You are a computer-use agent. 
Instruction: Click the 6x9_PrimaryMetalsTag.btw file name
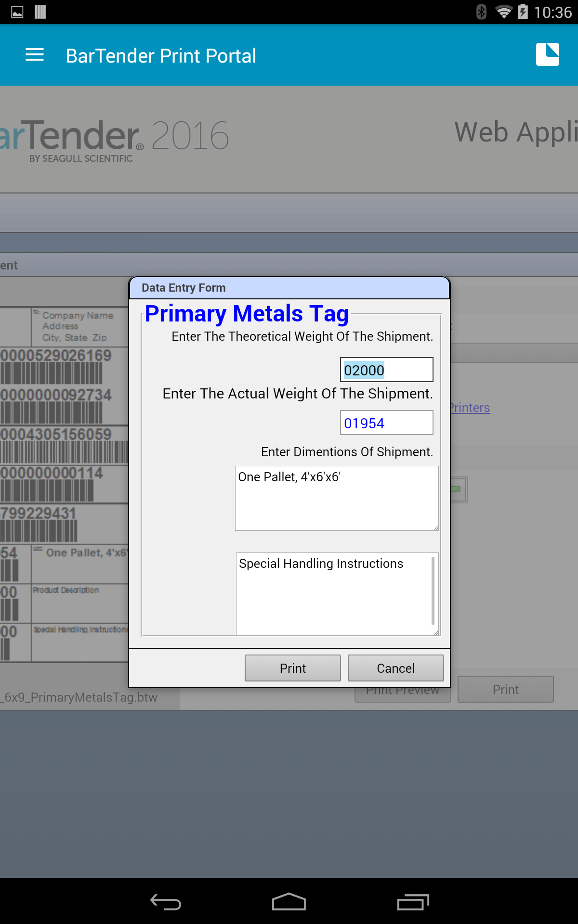[79, 697]
